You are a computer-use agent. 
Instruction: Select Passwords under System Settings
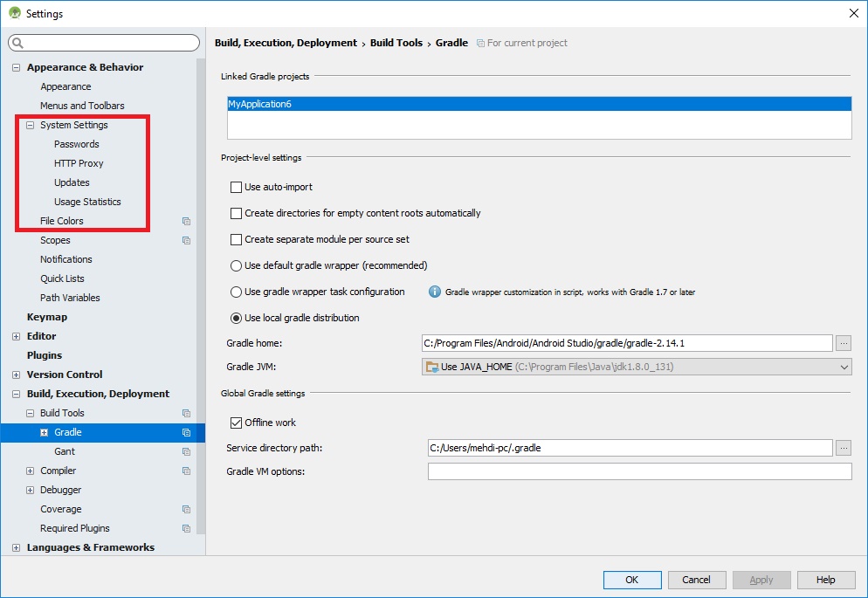tap(76, 144)
